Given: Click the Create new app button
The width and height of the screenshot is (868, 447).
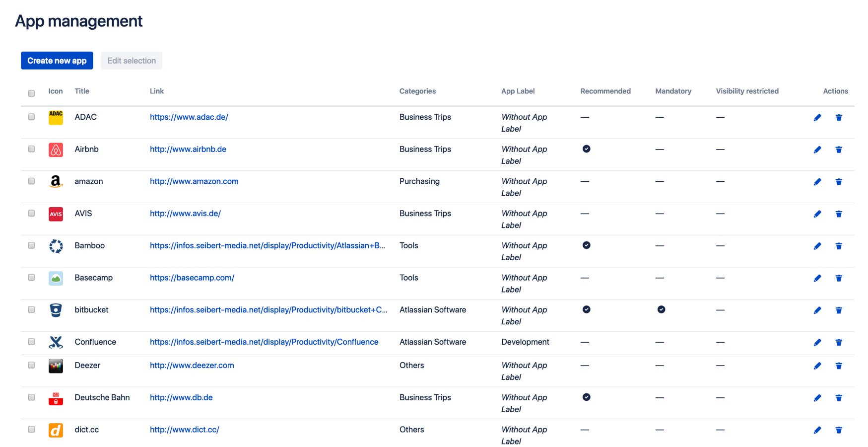Looking at the screenshot, I should [57, 61].
